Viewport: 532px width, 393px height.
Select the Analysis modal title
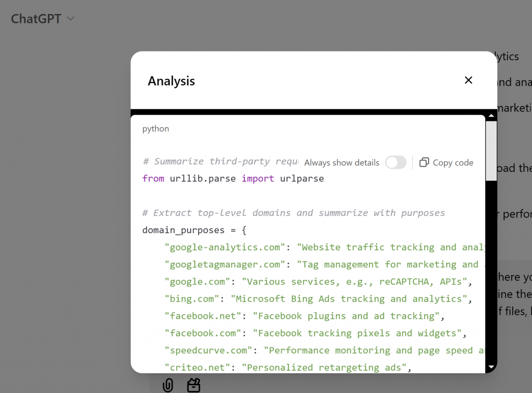coord(171,81)
